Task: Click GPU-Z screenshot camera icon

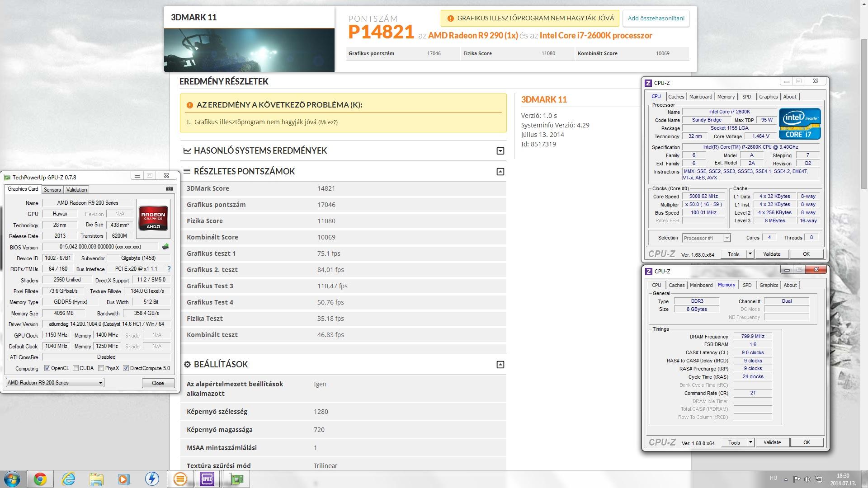Action: point(170,189)
